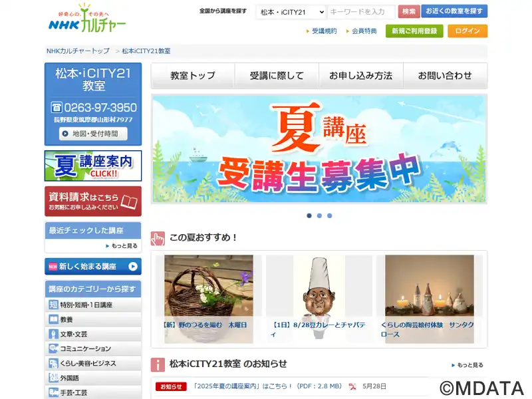Viewport: 532px width, 399px height.
Task: Open the 松本・iCITY21 classroom dropdown
Action: [291, 12]
